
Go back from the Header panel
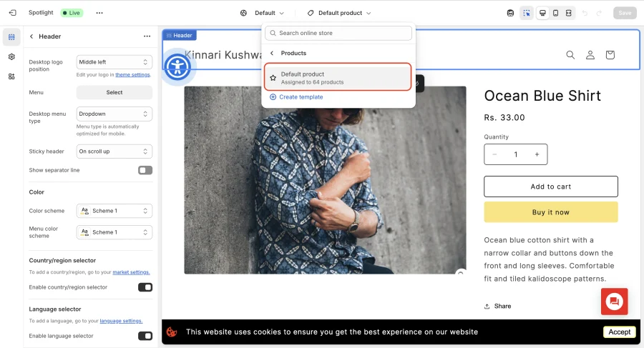[31, 36]
